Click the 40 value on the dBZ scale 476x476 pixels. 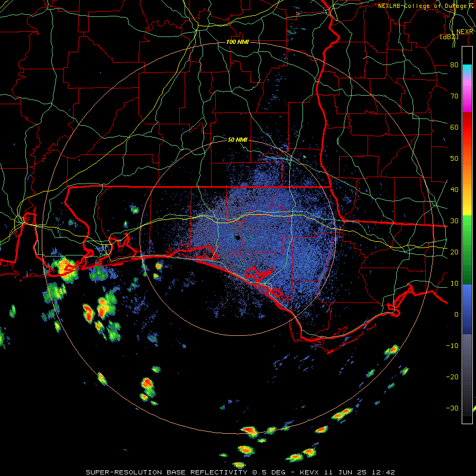click(454, 189)
